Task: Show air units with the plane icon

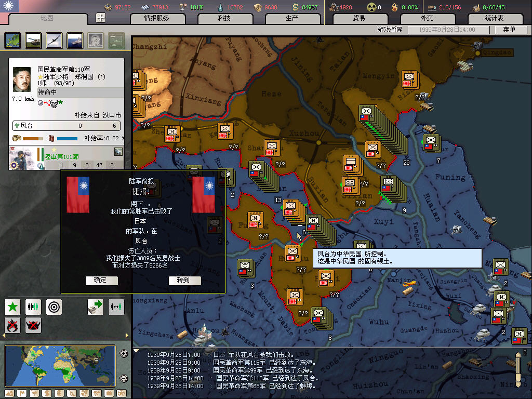Action: click(54, 41)
